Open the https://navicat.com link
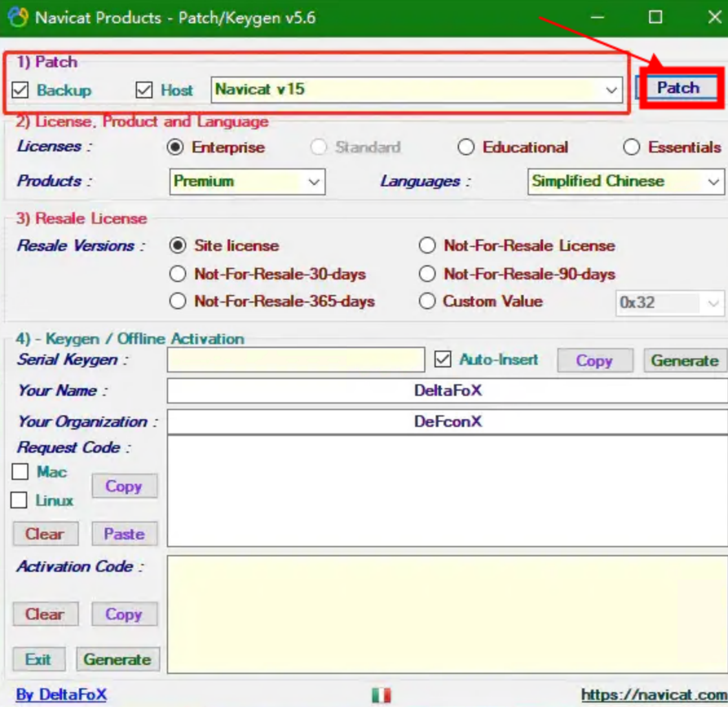Image resolution: width=728 pixels, height=707 pixels. (x=654, y=695)
